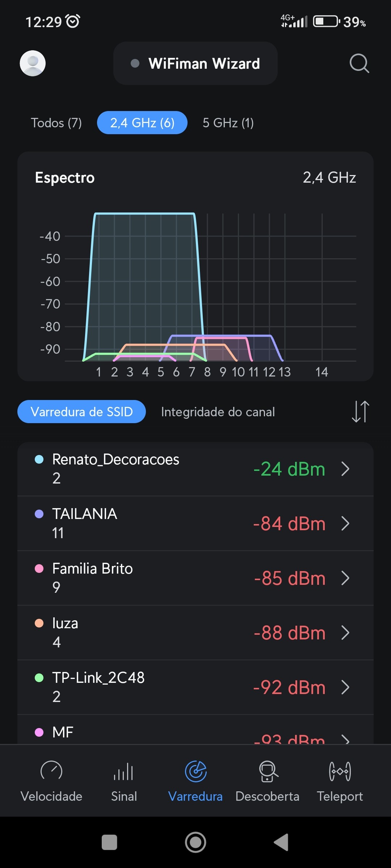Select the Varredura de SSID tab
Image resolution: width=391 pixels, height=868 pixels.
click(81, 412)
